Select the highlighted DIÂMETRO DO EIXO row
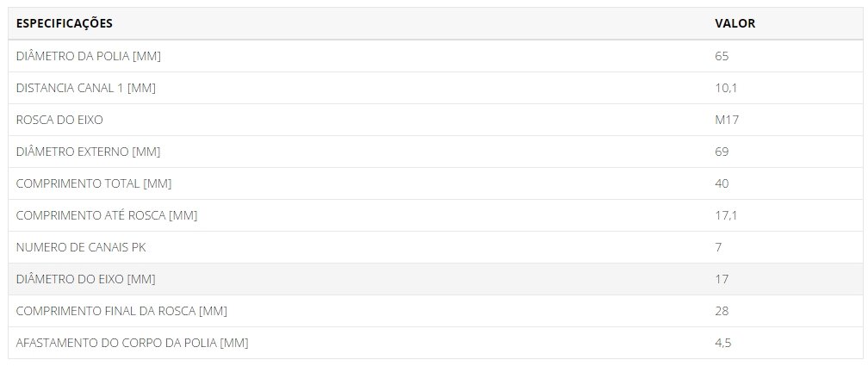This screenshot has width=868, height=366. (x=434, y=279)
